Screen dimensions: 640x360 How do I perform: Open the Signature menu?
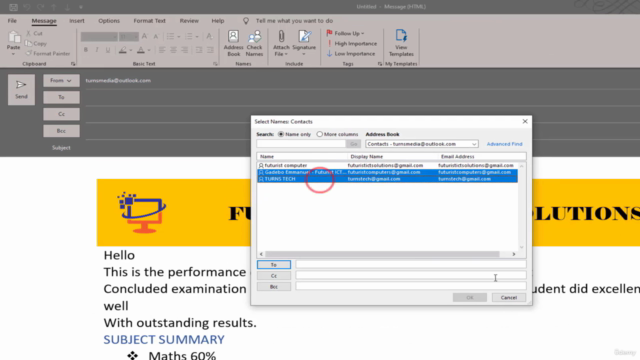[x=304, y=43]
